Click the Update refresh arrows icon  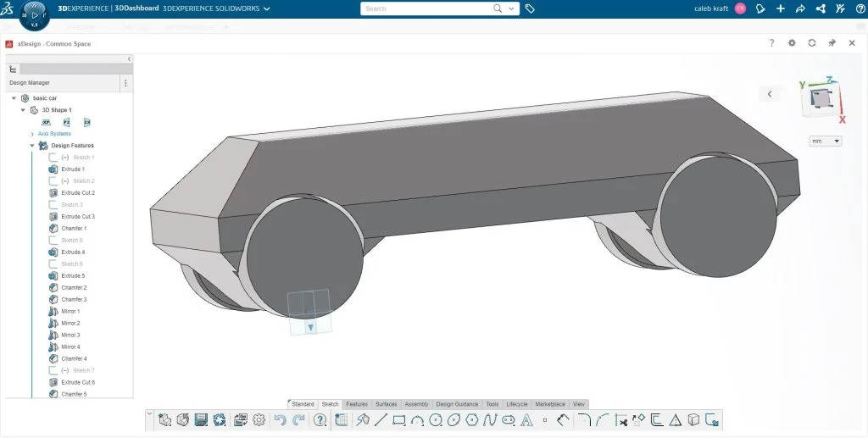pyautogui.click(x=220, y=419)
